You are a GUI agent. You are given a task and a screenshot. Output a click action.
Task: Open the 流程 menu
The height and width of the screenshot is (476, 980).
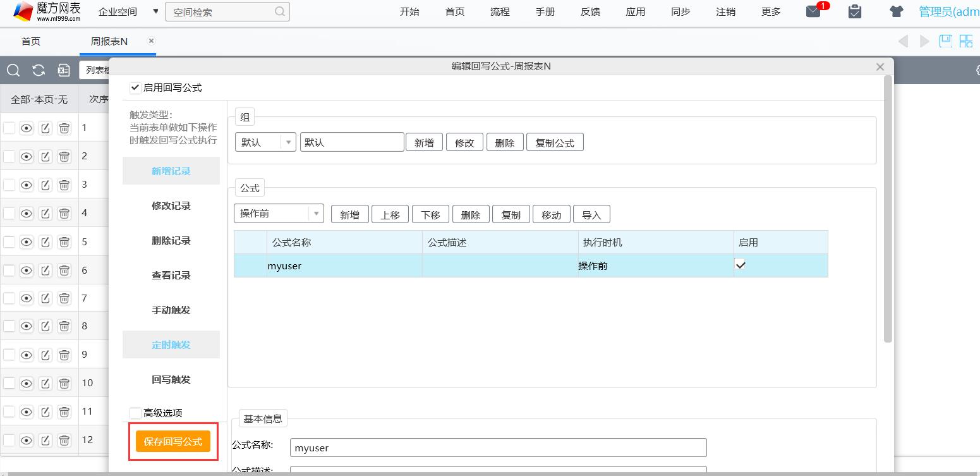coord(500,11)
